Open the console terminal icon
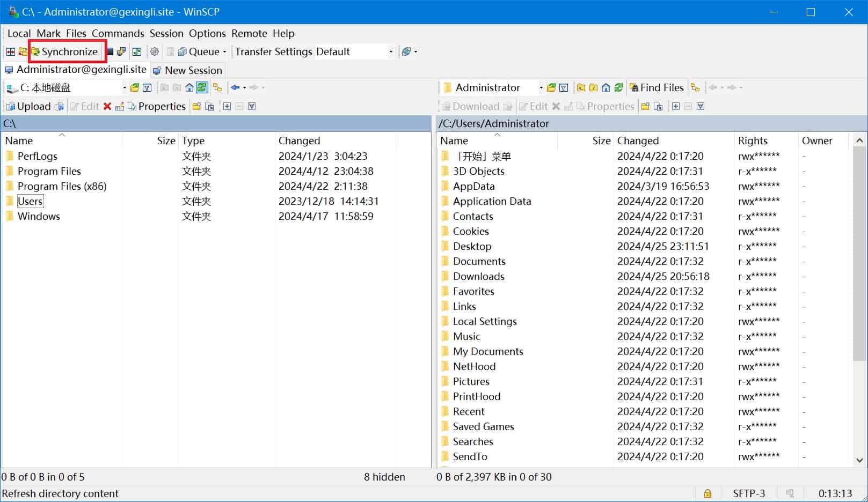The height and width of the screenshot is (502, 868). (110, 51)
